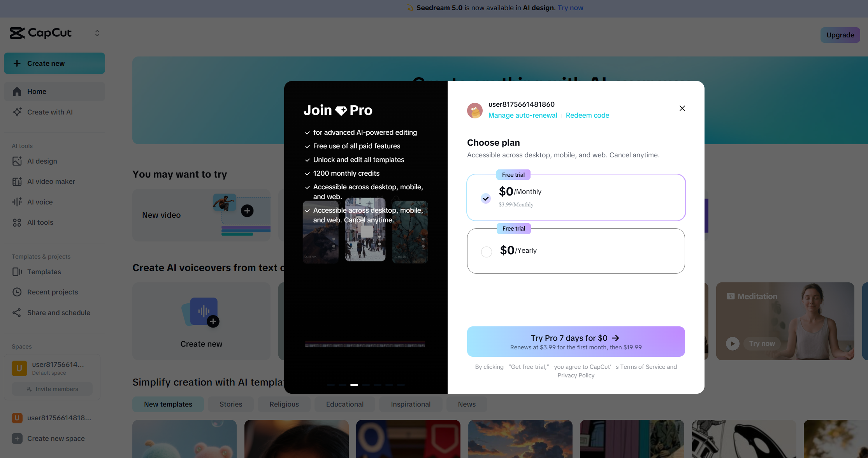The width and height of the screenshot is (868, 458).
Task: Expand workspace switcher next to CapCut logo
Action: coord(97,33)
